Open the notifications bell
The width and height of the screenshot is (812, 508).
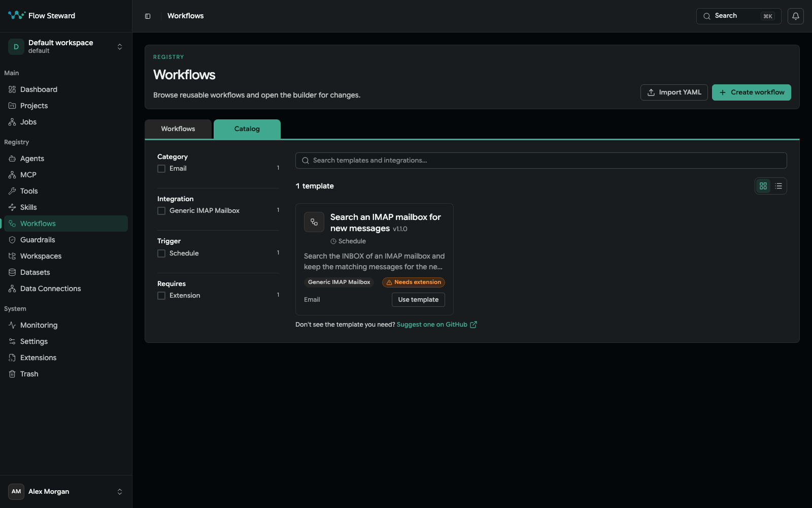[x=795, y=16]
